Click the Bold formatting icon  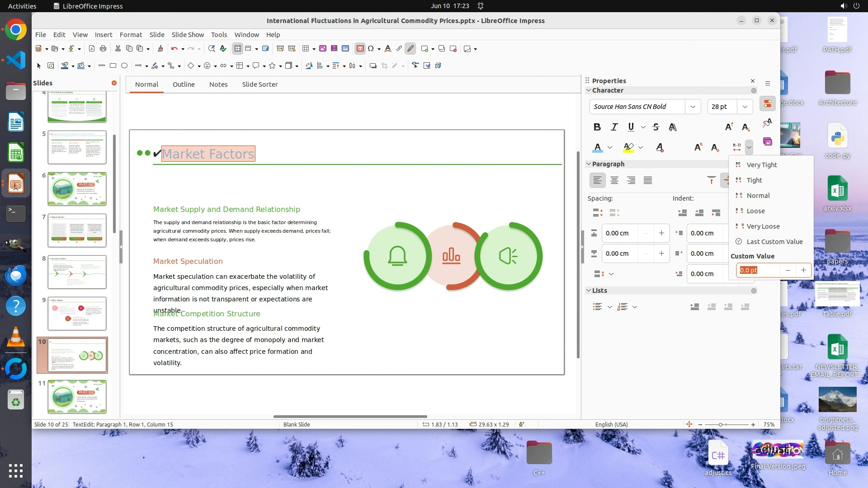coord(597,127)
